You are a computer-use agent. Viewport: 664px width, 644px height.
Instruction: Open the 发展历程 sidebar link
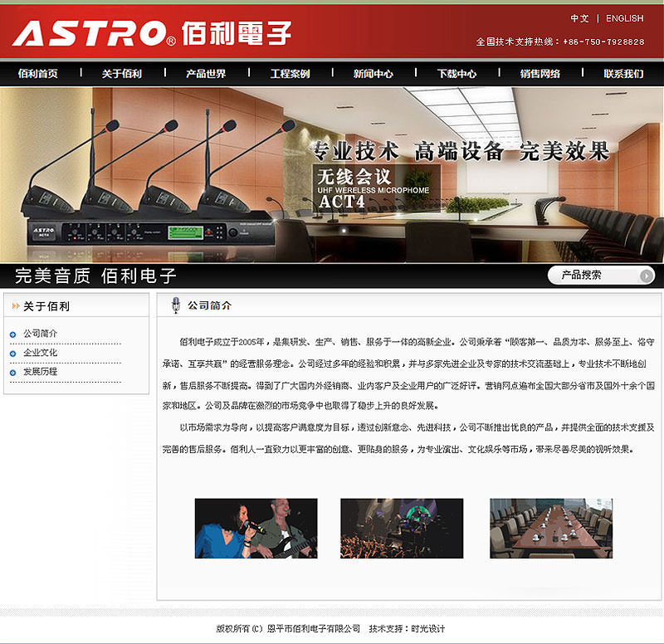pyautogui.click(x=40, y=372)
